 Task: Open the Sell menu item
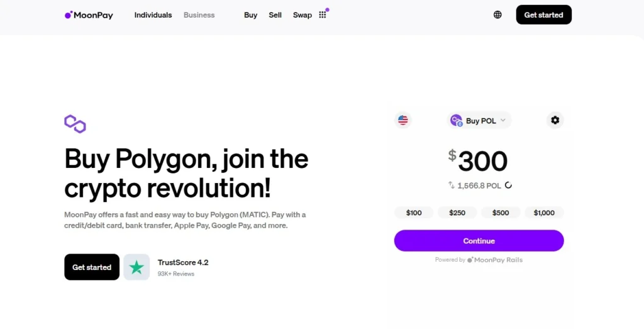tap(275, 15)
